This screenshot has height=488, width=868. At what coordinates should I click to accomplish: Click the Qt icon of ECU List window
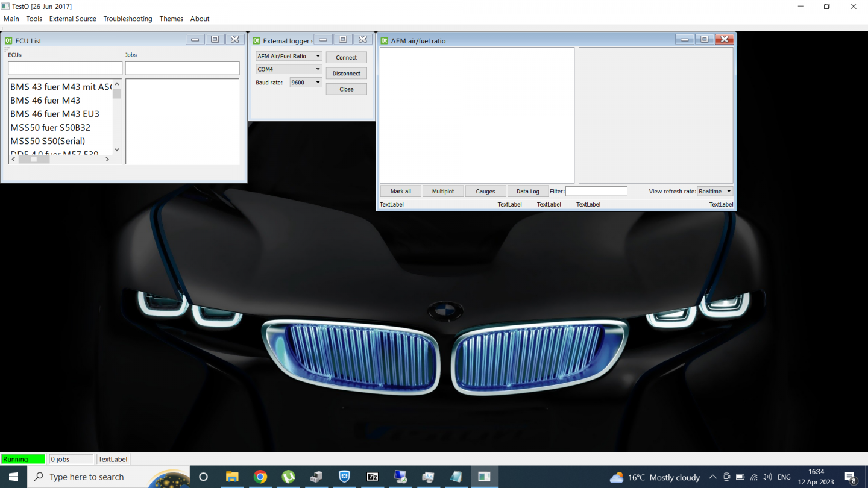tap(9, 40)
